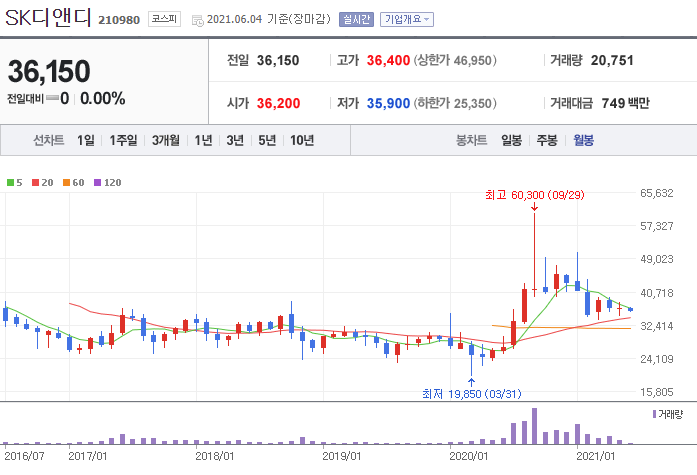Switch to 주봉 candlestick chart
Viewport: 697px width, 475px height.
[547, 140]
